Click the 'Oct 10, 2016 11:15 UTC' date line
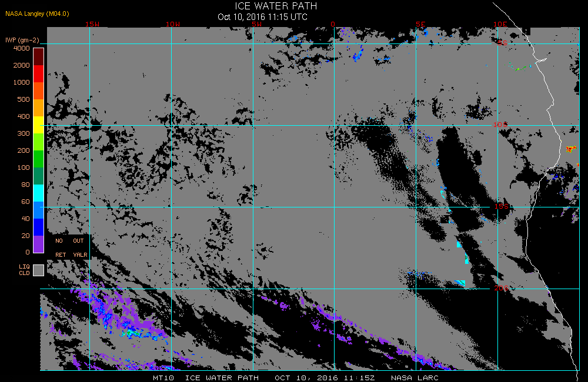The image size is (588, 382). 262,17
